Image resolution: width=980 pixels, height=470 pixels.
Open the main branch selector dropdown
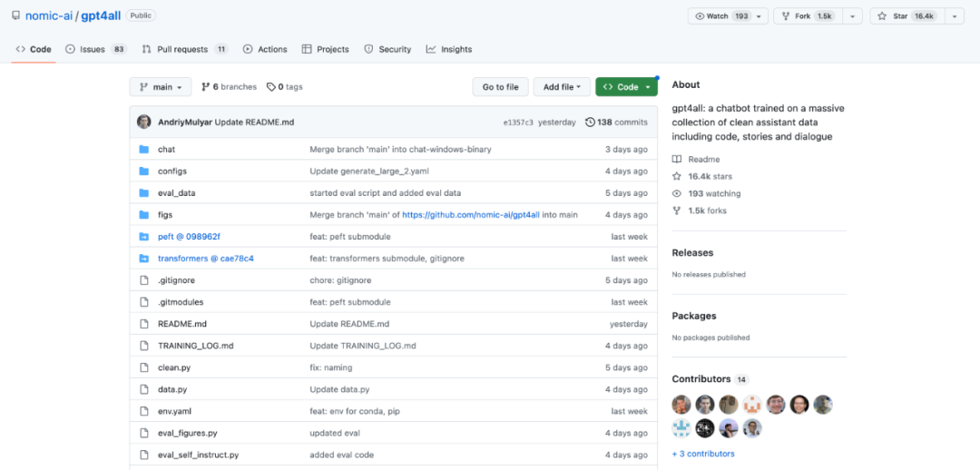click(160, 87)
